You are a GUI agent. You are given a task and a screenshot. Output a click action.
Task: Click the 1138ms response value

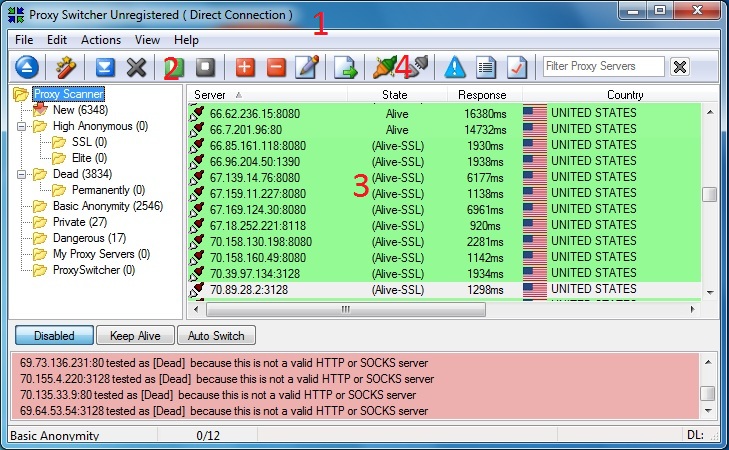click(x=485, y=194)
